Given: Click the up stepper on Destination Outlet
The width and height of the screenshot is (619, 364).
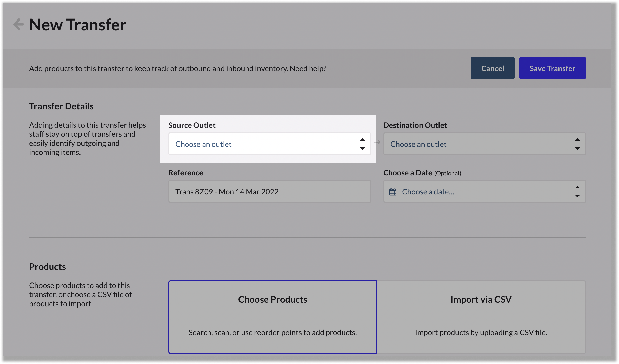Looking at the screenshot, I should click(x=577, y=139).
